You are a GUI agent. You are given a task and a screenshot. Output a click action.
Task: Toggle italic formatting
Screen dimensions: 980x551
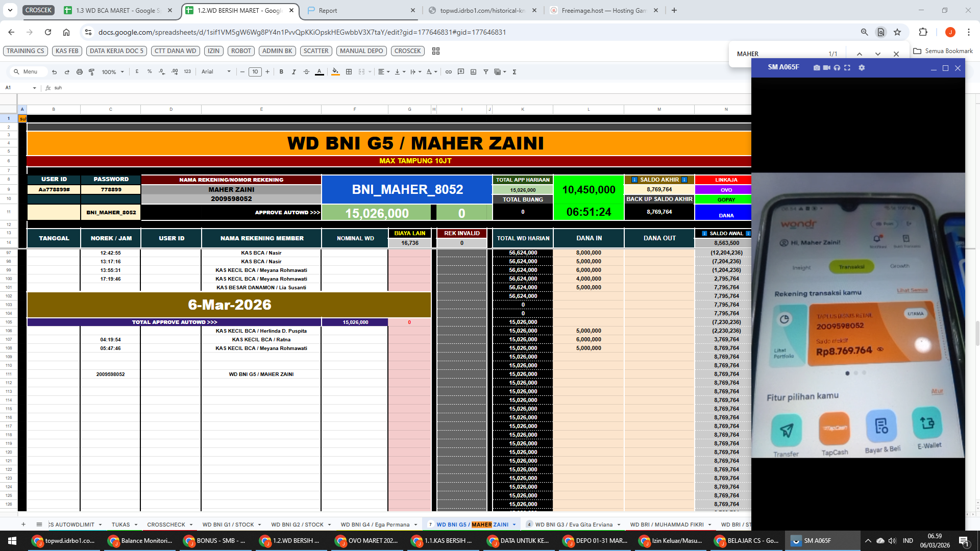pyautogui.click(x=293, y=72)
